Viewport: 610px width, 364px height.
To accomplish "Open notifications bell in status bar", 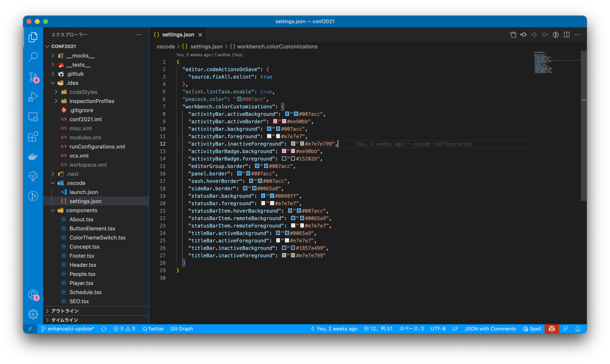I will coord(578,329).
